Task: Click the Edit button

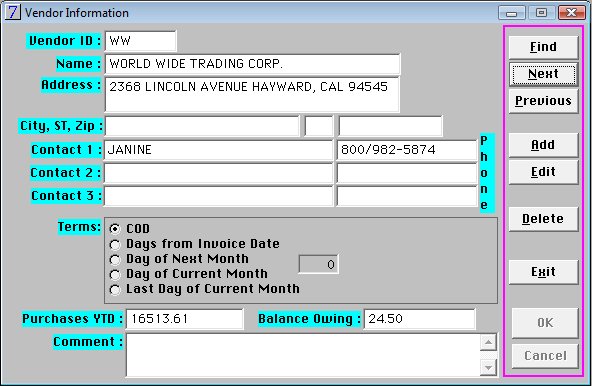Action: click(543, 172)
